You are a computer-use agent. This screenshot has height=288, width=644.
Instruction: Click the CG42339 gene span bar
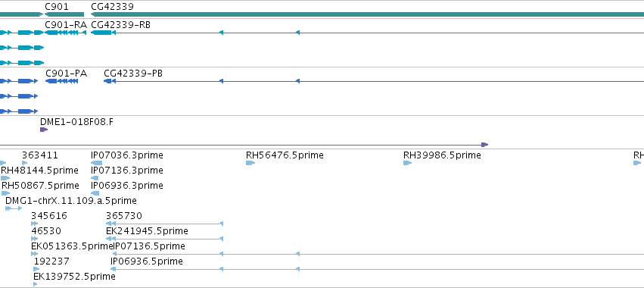[367, 14]
